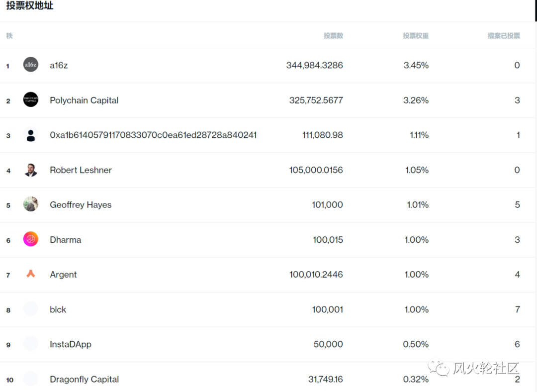The image size is (537, 392).
Task: Open the Polychain Capital name link
Action: 84,100
